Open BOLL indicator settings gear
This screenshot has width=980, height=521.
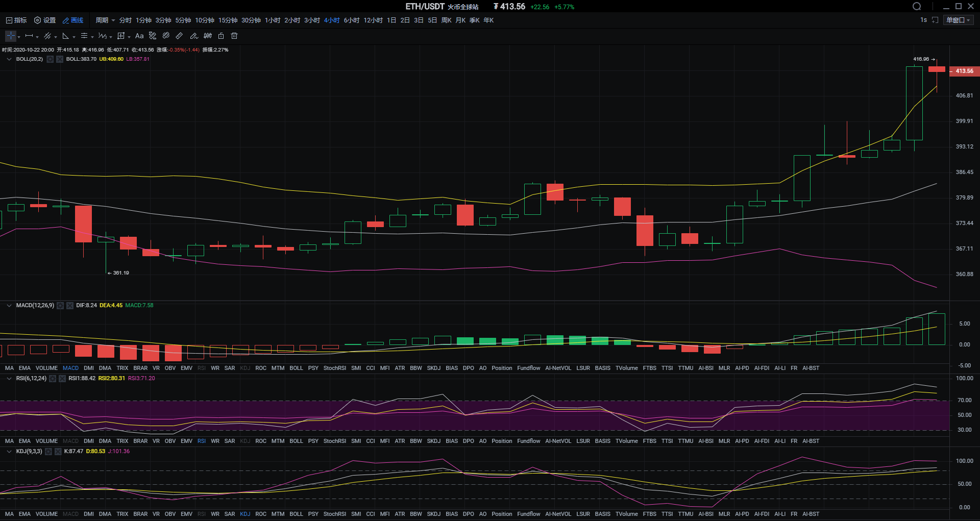pyautogui.click(x=50, y=59)
